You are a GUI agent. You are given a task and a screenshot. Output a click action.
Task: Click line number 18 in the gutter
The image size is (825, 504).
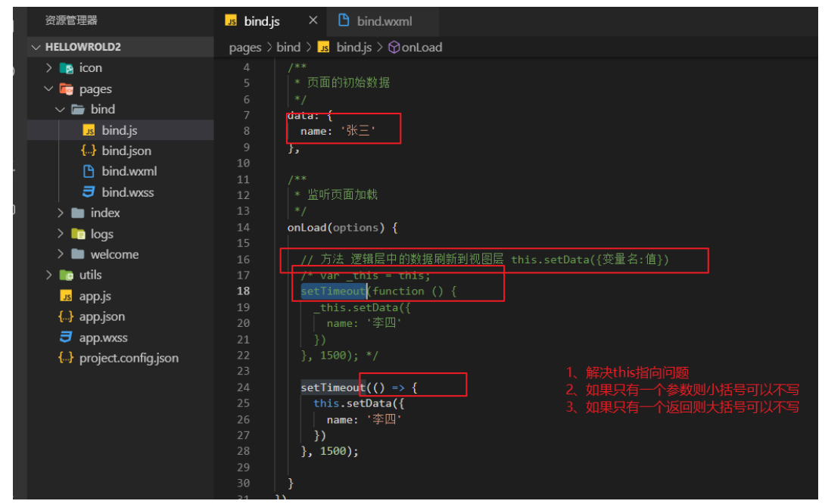click(243, 291)
